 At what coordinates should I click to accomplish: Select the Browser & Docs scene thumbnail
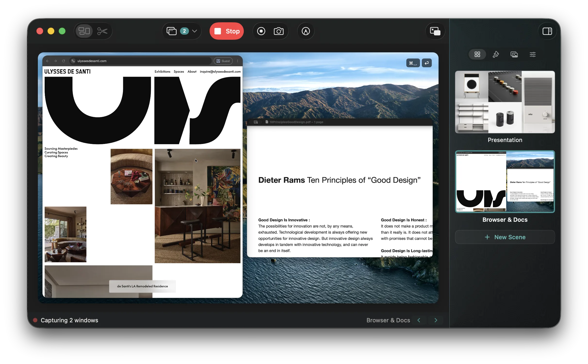click(x=505, y=182)
